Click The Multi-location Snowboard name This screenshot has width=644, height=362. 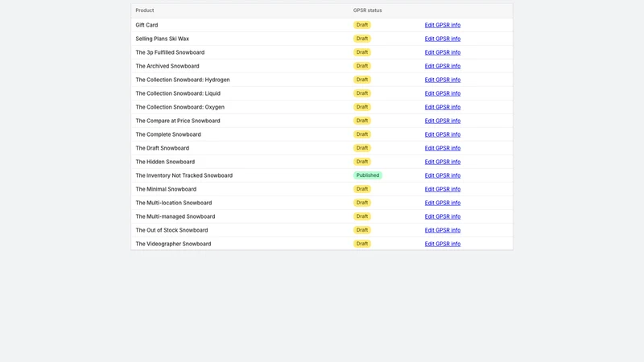point(174,203)
